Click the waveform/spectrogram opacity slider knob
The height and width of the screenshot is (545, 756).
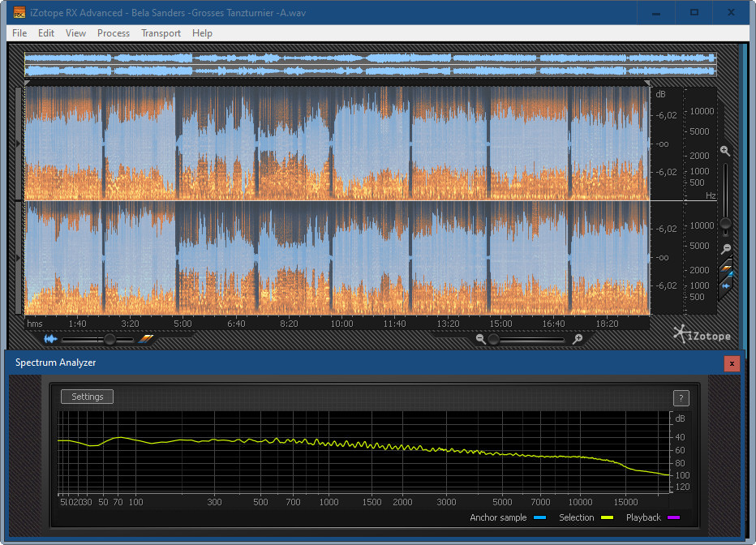(110, 339)
